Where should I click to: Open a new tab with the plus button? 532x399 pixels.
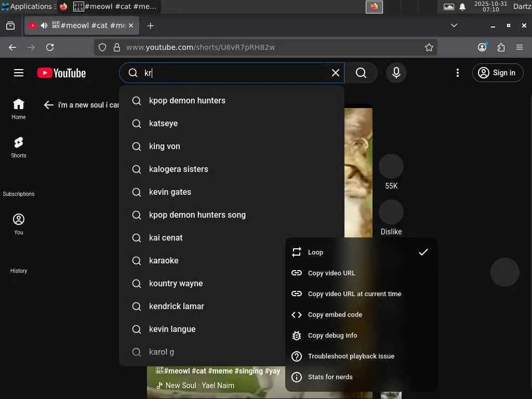click(150, 26)
